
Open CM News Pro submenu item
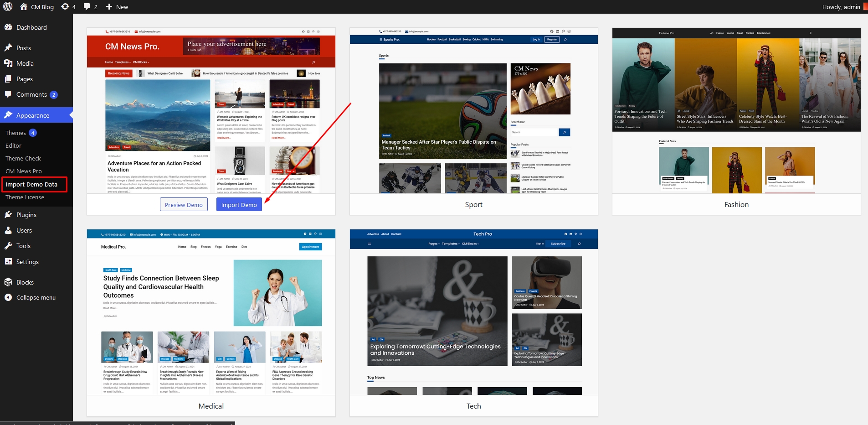tap(24, 171)
